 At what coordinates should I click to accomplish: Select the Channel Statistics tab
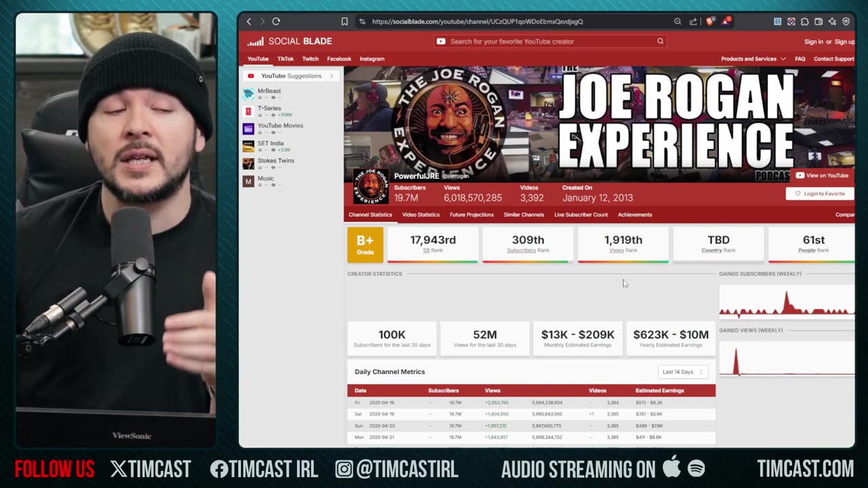pos(370,215)
